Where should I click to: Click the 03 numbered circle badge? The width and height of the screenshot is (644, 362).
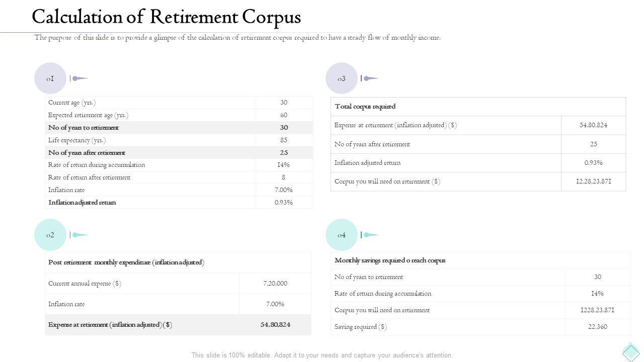pyautogui.click(x=342, y=78)
